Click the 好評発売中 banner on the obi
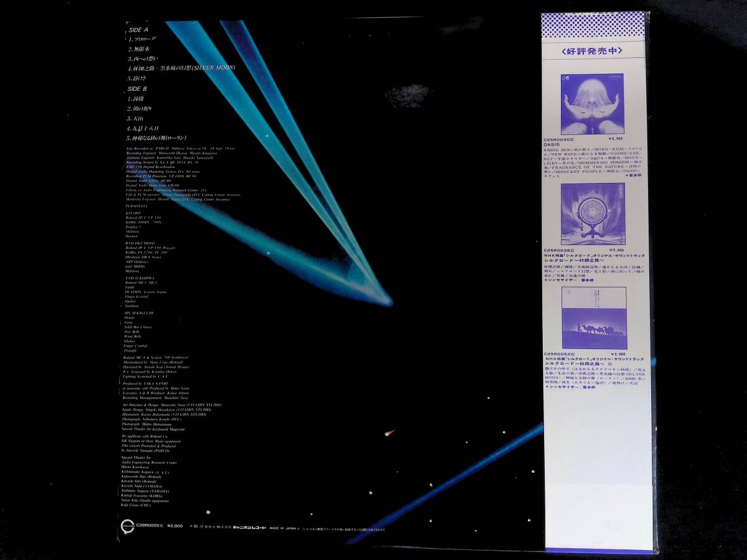Viewport: 747px width, 560px height. coord(591,51)
